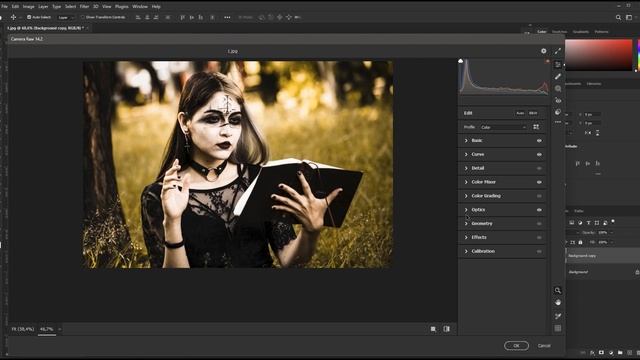640x360 pixels.
Task: Toggle visibility of Geometry panel edits
Action: click(539, 224)
